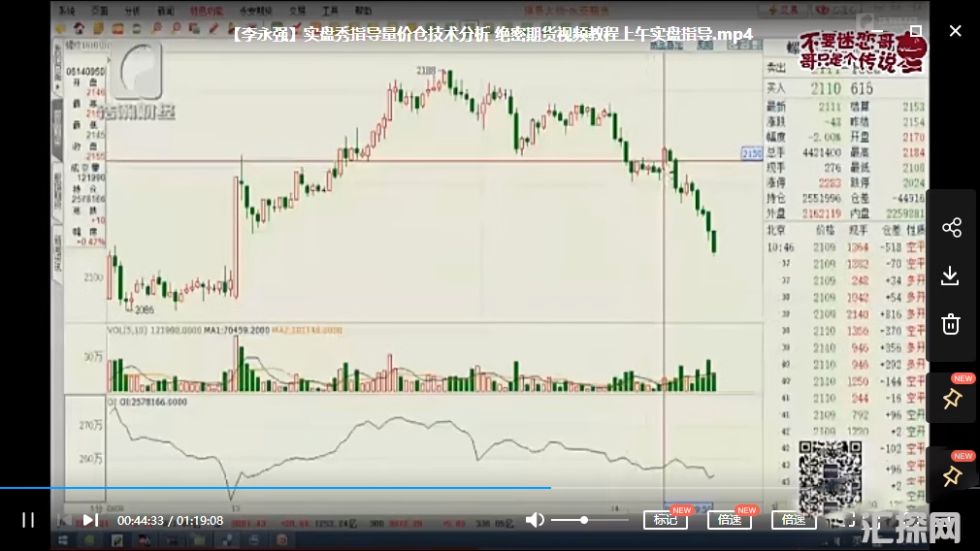980x551 pixels.
Task: Maximize the video player window
Action: [915, 31]
